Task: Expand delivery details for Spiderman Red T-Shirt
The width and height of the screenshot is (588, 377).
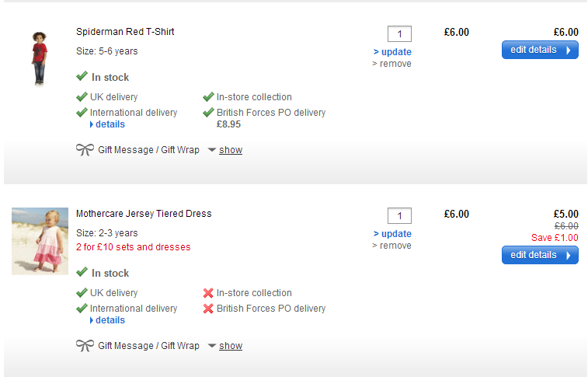Action: (110, 124)
